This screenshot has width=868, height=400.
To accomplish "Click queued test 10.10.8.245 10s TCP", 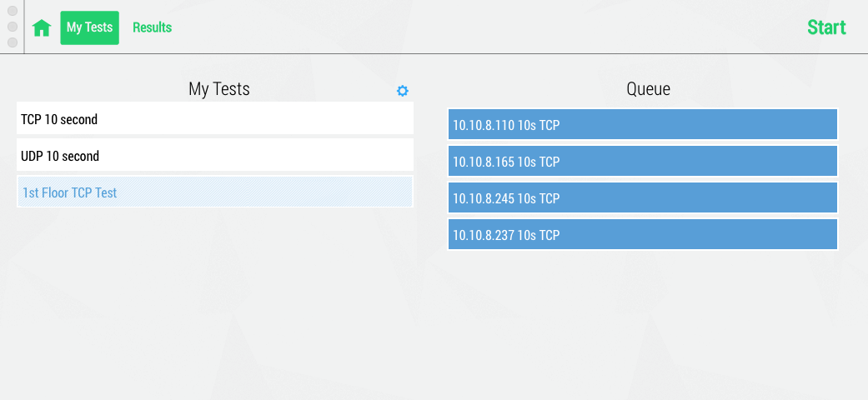I will click(x=642, y=198).
